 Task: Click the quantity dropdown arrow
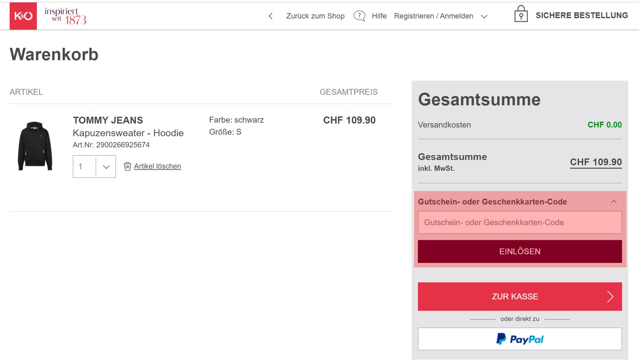click(106, 167)
